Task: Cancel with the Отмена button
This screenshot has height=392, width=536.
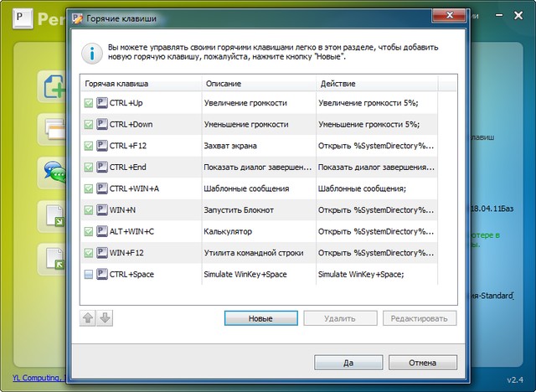Action: point(423,363)
